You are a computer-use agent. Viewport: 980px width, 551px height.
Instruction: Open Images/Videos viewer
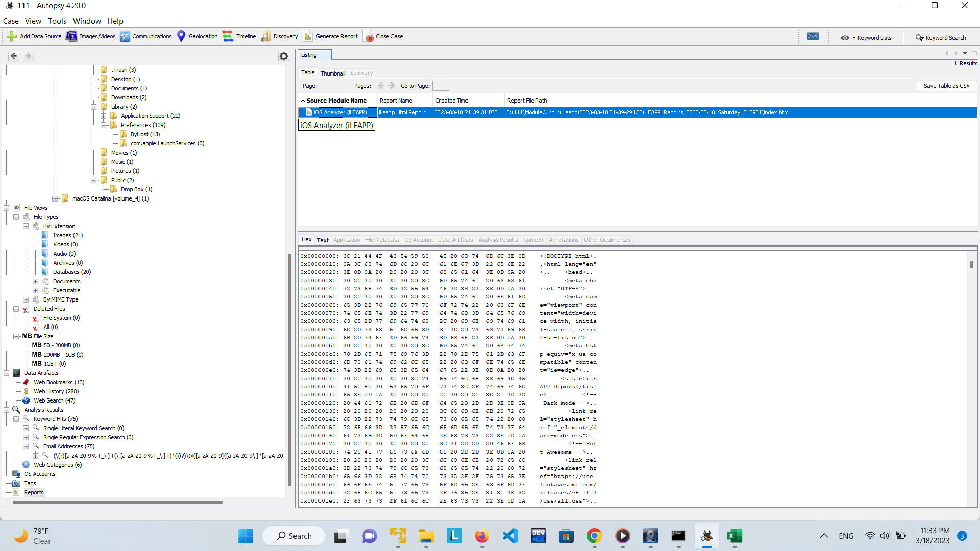click(x=91, y=36)
